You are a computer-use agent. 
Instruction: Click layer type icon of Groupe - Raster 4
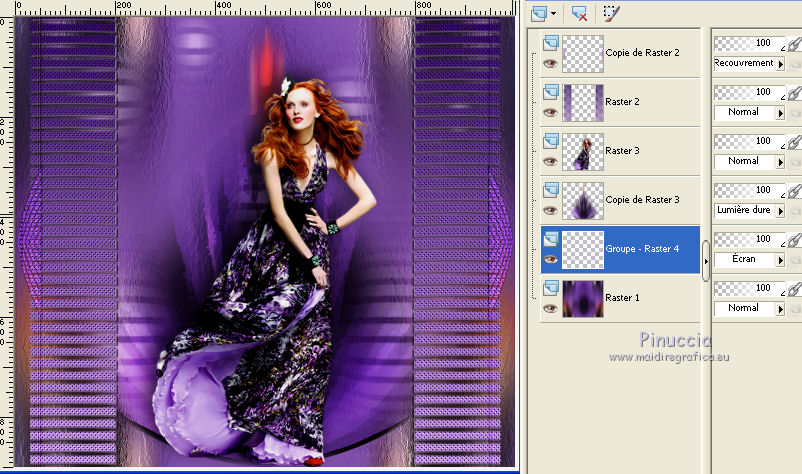coord(550,239)
